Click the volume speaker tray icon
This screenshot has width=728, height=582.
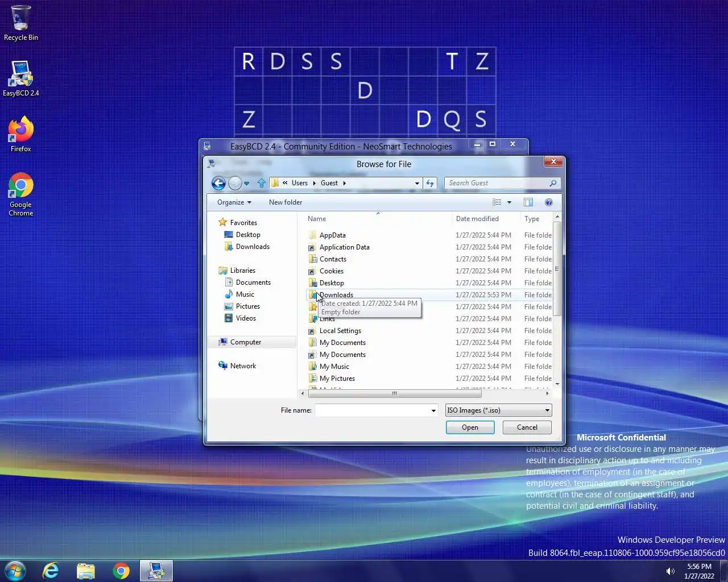[x=671, y=571]
